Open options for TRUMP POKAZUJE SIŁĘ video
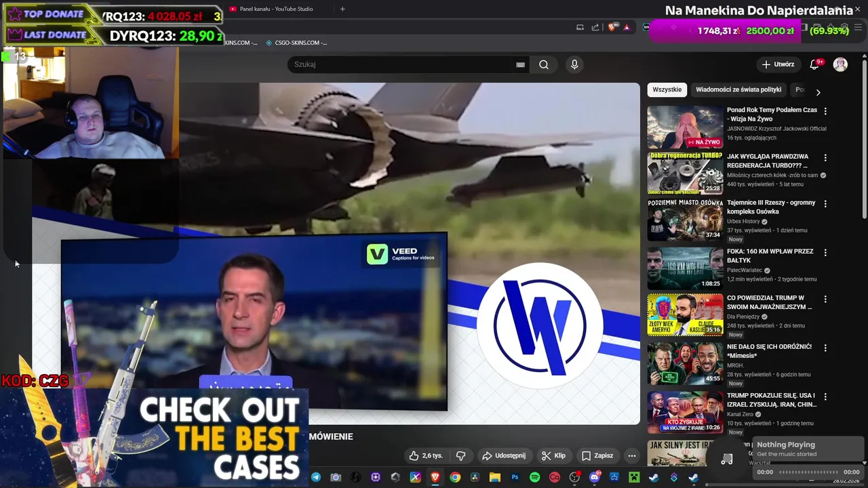 (x=825, y=396)
